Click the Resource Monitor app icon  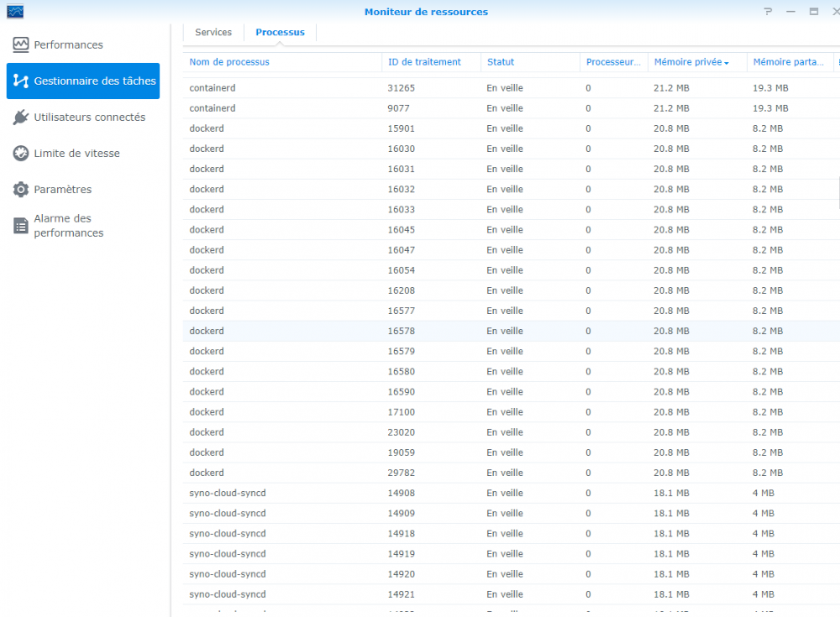tap(15, 12)
